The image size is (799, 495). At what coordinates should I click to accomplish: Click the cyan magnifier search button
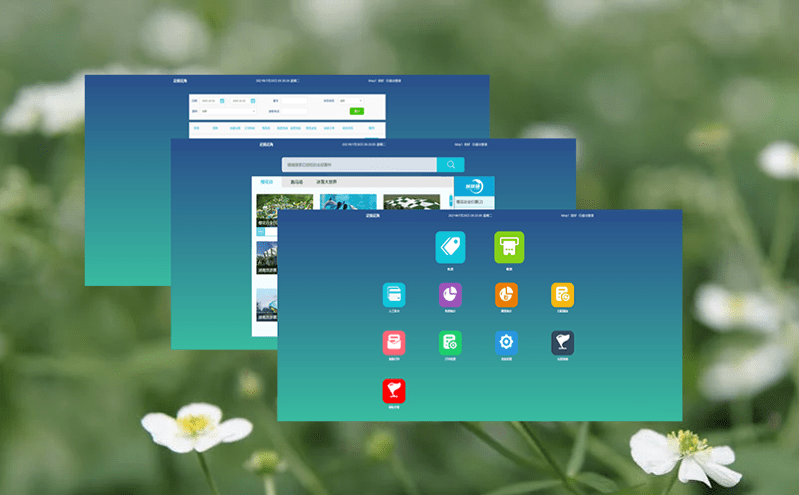(451, 165)
